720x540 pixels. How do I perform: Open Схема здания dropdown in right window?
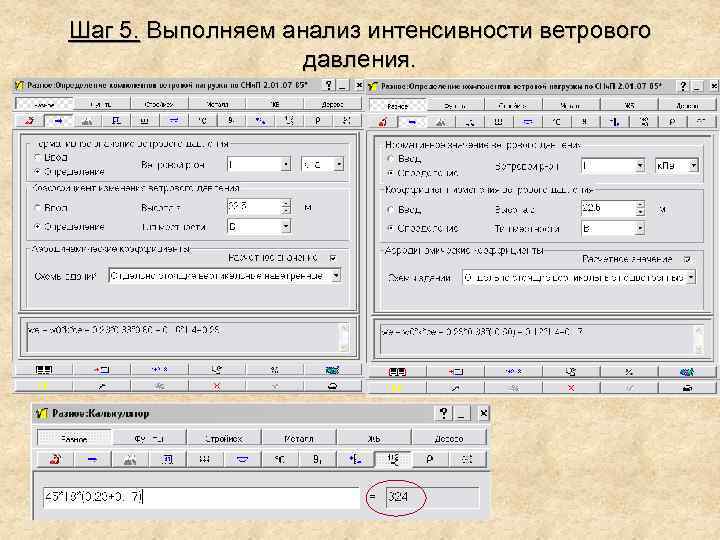point(691,278)
